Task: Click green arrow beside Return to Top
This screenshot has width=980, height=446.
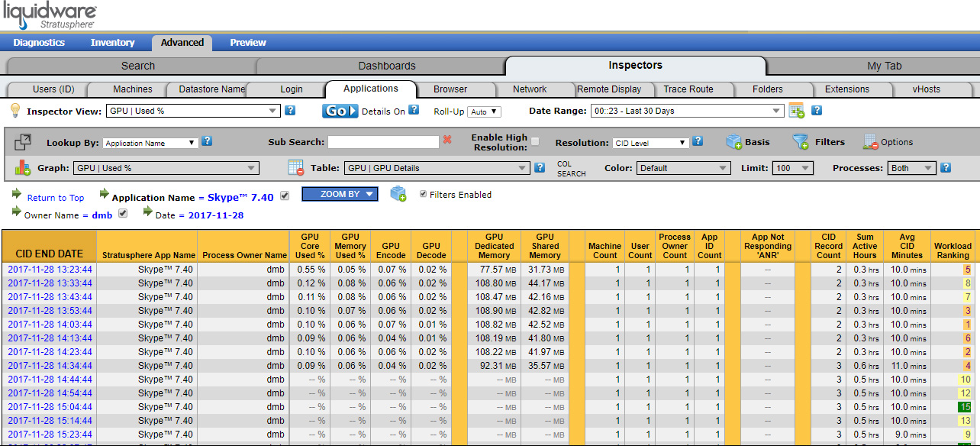Action: pyautogui.click(x=18, y=196)
